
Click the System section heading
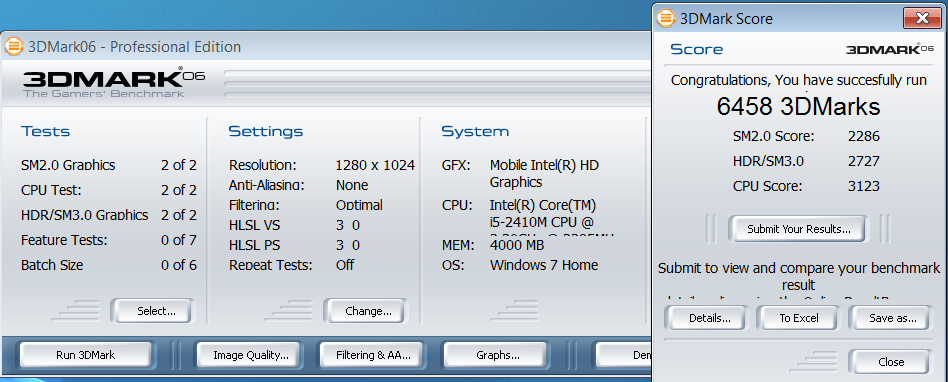tap(475, 132)
